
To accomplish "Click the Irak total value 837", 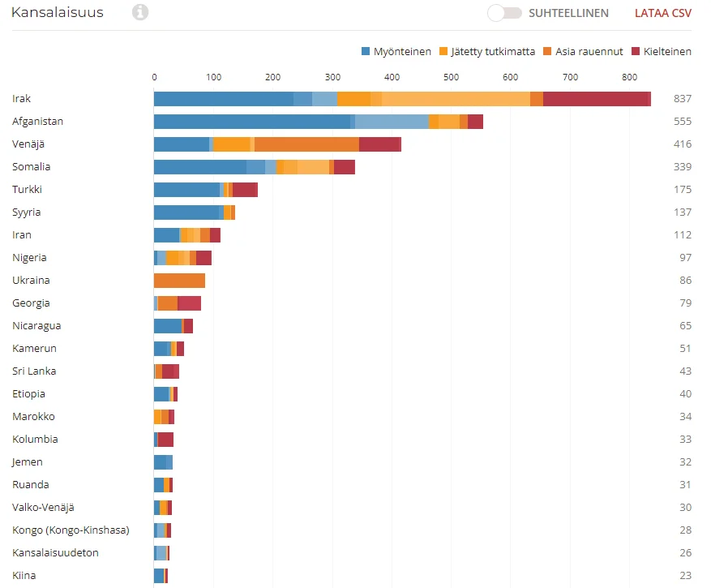I will tap(682, 99).
